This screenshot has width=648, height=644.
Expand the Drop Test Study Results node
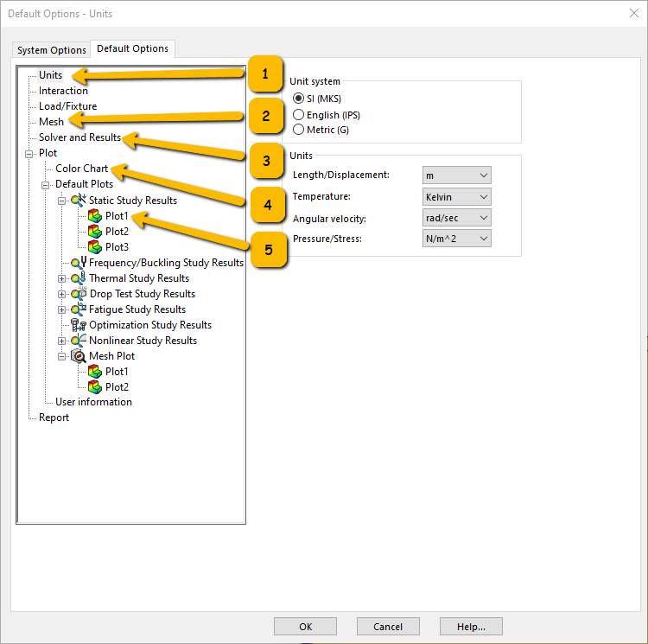coord(61,294)
